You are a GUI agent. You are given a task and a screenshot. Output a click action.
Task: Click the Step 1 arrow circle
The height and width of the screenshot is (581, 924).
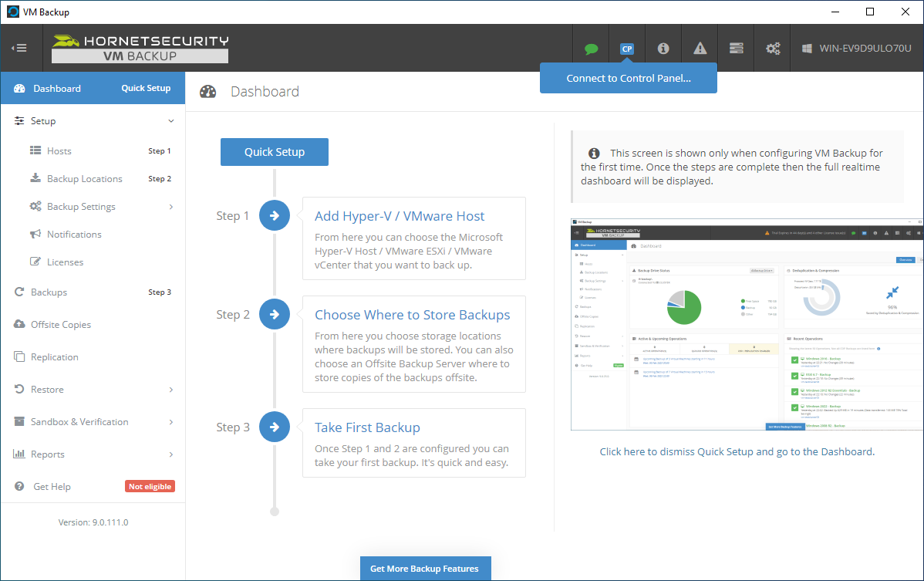click(x=275, y=216)
